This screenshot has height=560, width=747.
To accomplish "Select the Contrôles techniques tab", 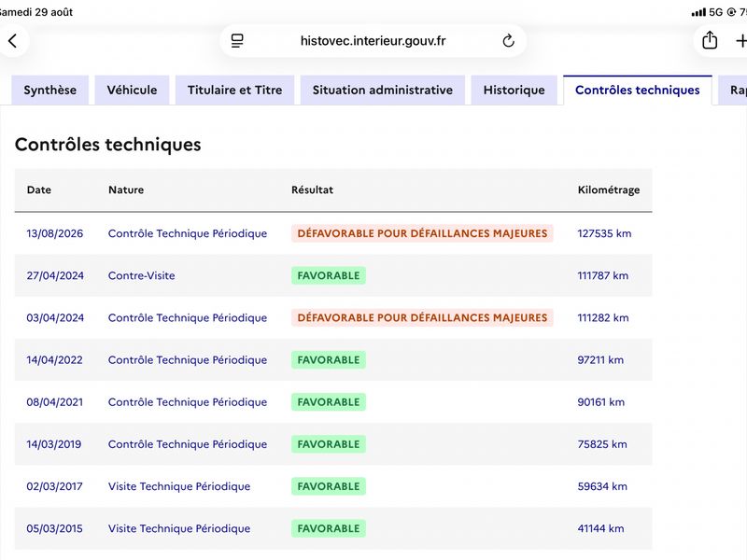I will (x=638, y=90).
